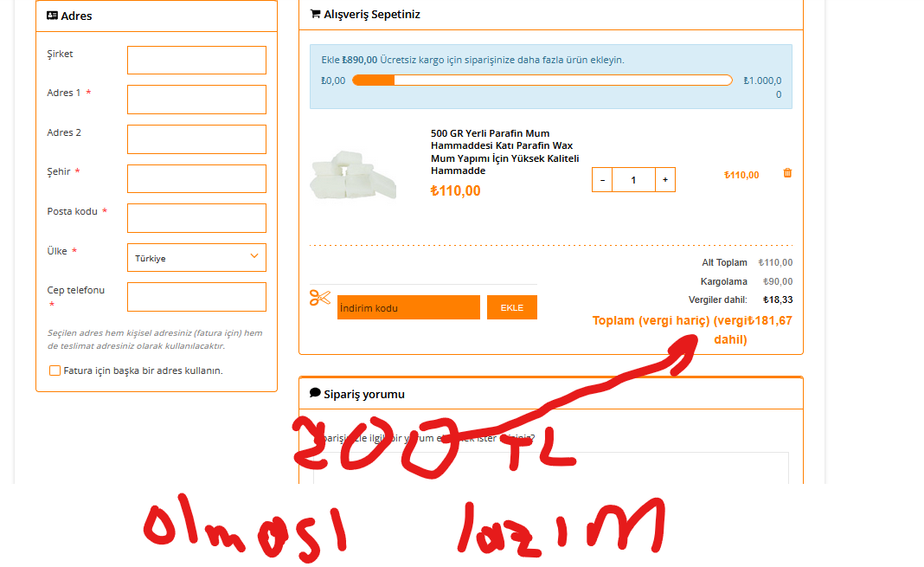Open the paraffin wax product thumbnail
924x567 pixels.
click(353, 175)
